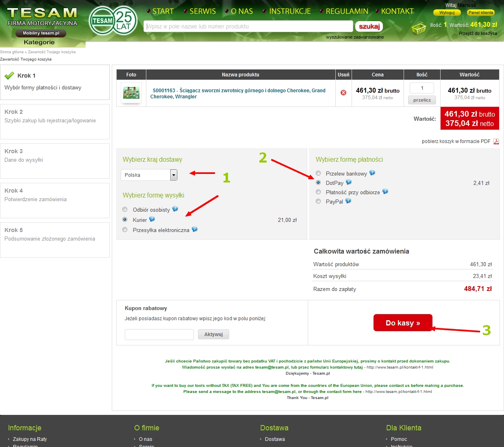This screenshot has height=447, width=504.
Task: Open the REGULAMIN menu item
Action: point(347,11)
